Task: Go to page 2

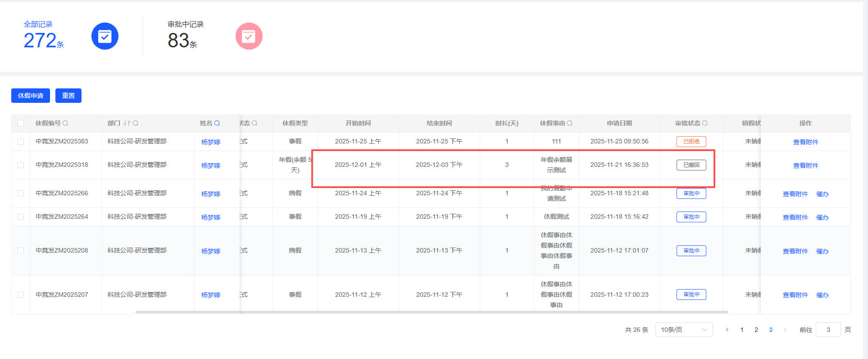Action: pos(756,330)
